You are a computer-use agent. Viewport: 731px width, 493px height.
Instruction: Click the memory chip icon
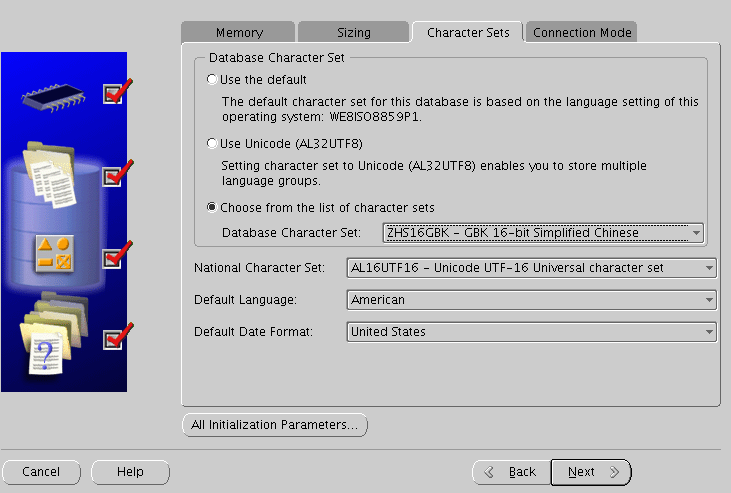[x=54, y=97]
